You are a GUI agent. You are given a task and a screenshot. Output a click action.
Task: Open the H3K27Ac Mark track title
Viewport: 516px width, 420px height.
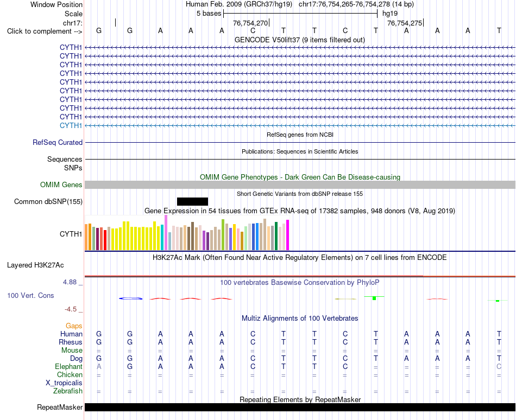(300, 257)
